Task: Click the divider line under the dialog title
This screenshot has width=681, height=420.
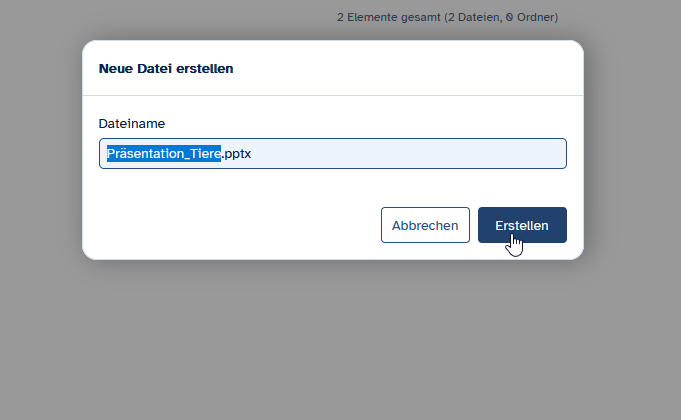Action: click(332, 96)
